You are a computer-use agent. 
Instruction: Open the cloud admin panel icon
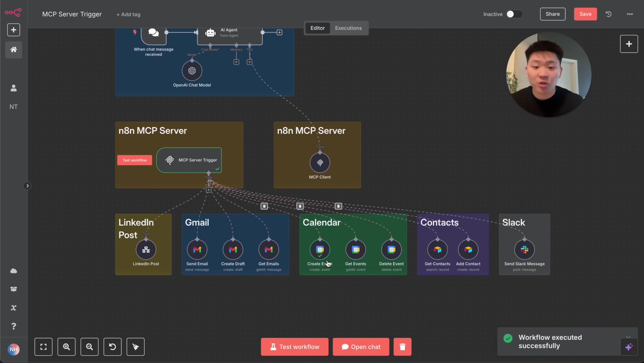coord(14,271)
